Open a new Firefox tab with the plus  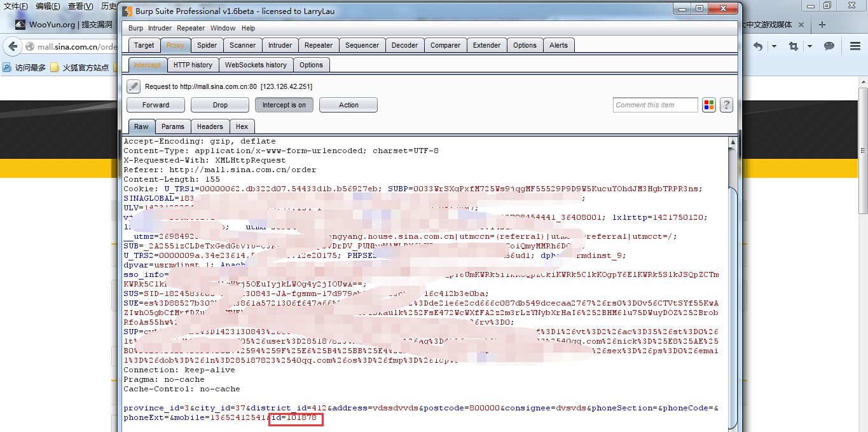822,25
